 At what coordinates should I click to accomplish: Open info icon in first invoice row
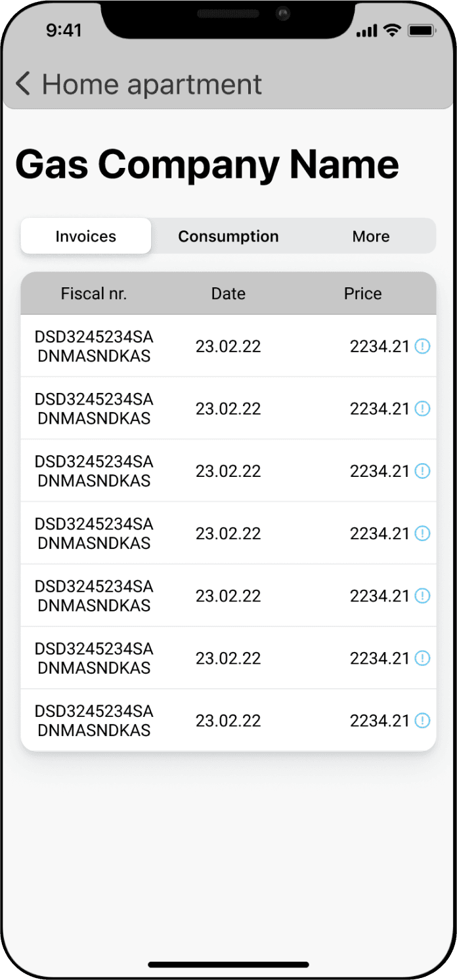tap(423, 346)
